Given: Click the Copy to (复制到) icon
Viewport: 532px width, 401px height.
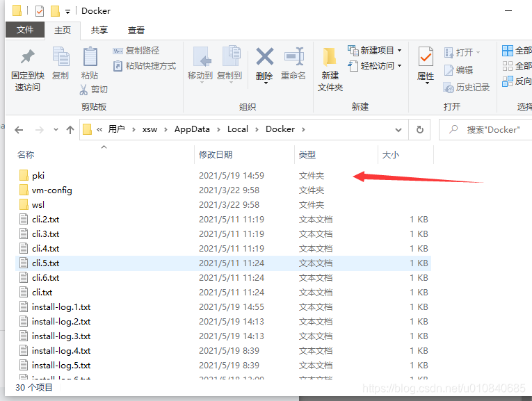Looking at the screenshot, I should pos(231,56).
